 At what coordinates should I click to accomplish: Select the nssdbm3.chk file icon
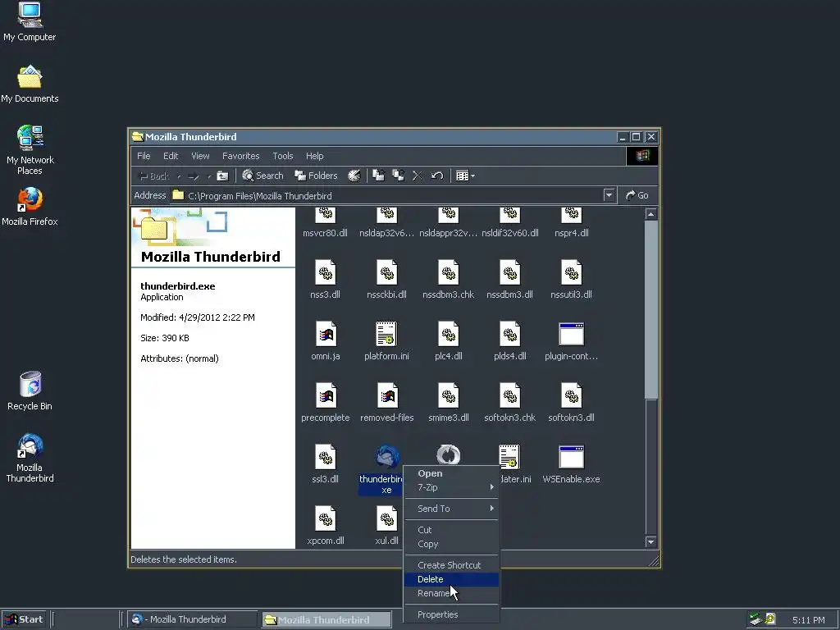(449, 272)
